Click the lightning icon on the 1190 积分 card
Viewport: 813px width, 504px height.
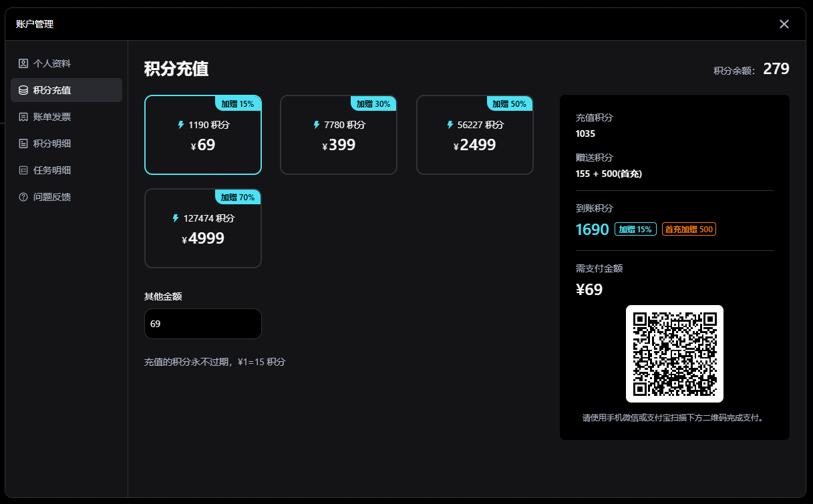180,125
